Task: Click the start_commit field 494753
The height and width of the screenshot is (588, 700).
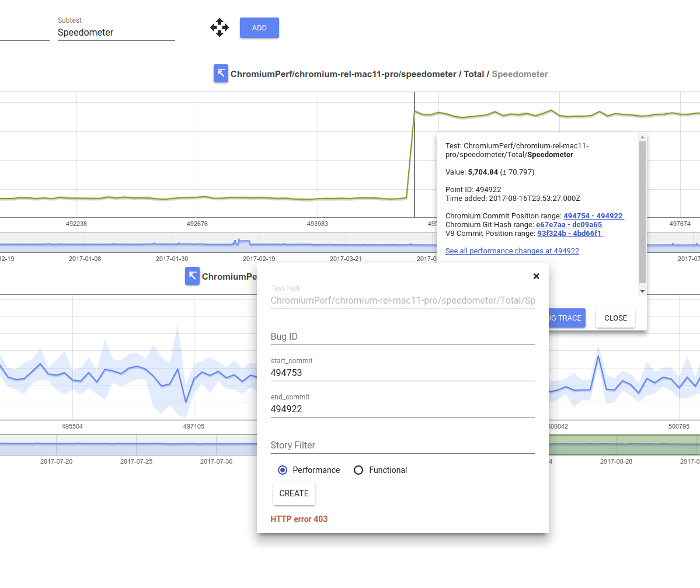Action: point(403,373)
